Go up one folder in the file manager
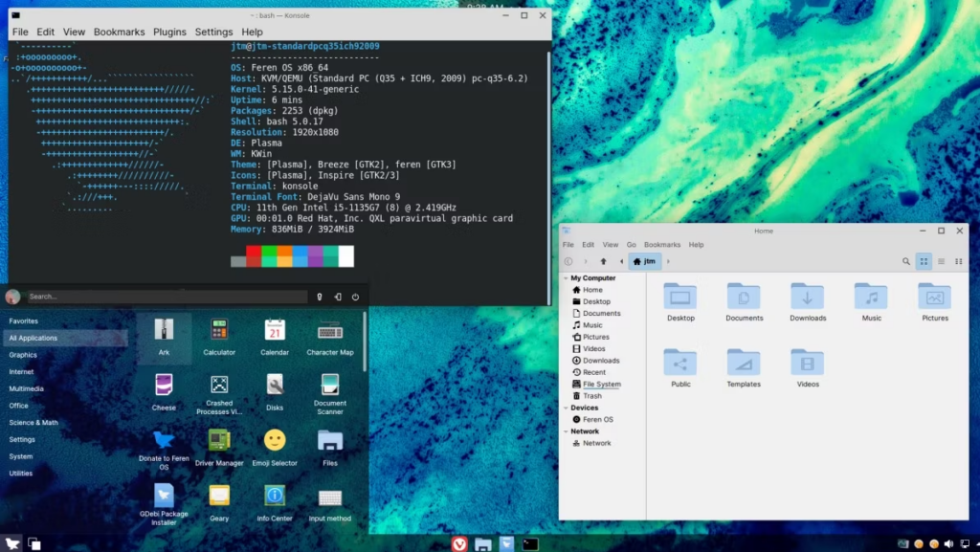 tap(603, 261)
